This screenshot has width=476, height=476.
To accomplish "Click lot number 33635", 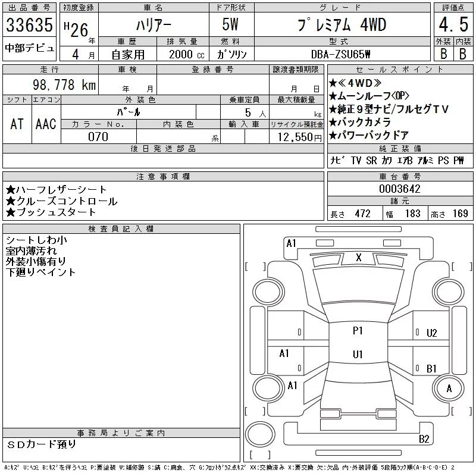I will (x=29, y=25).
